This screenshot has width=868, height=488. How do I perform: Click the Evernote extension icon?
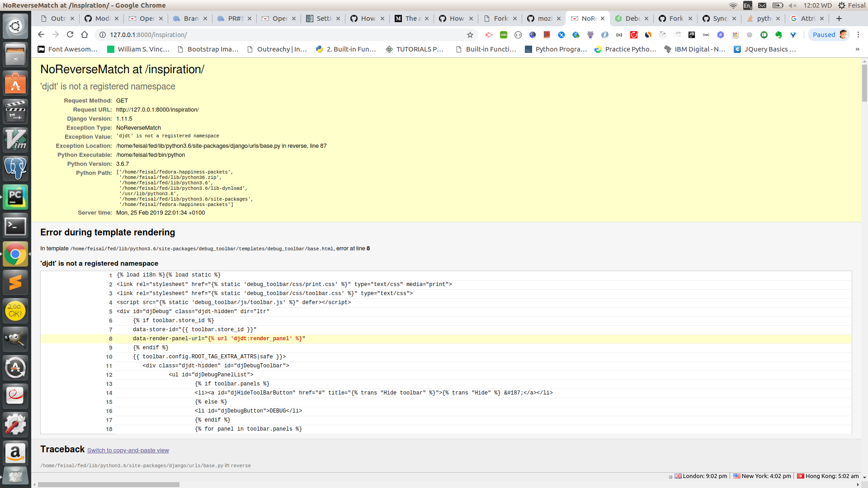click(x=778, y=35)
